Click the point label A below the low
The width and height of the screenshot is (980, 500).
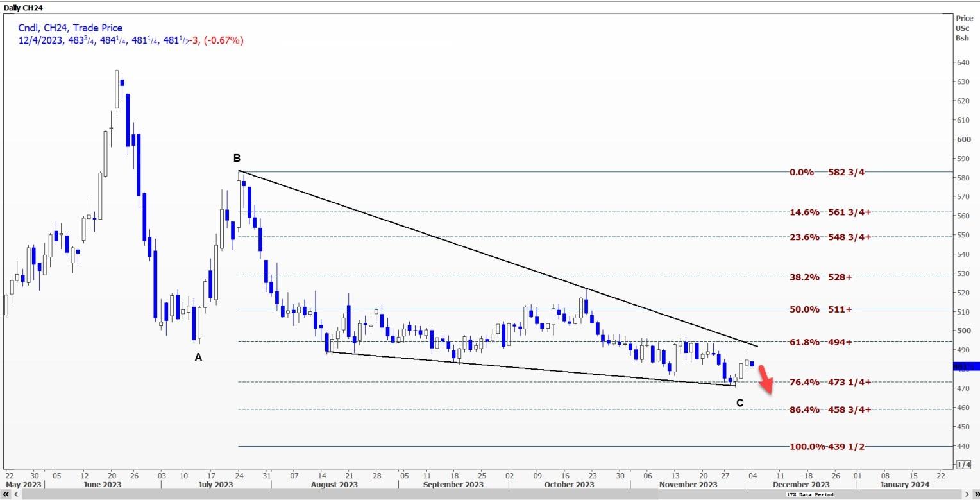click(x=198, y=357)
